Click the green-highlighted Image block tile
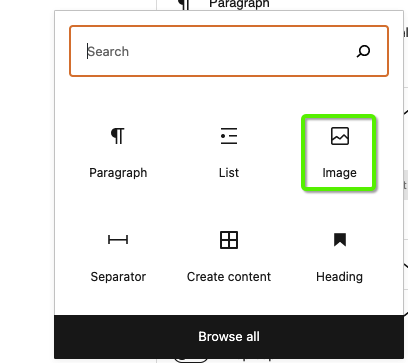The height and width of the screenshot is (363, 408). 339,153
